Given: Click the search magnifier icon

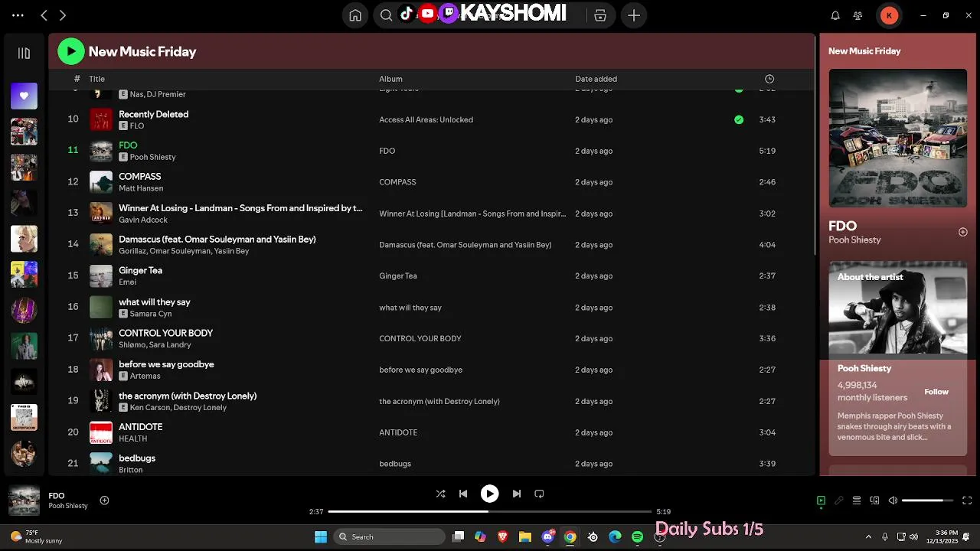Looking at the screenshot, I should coord(386,15).
